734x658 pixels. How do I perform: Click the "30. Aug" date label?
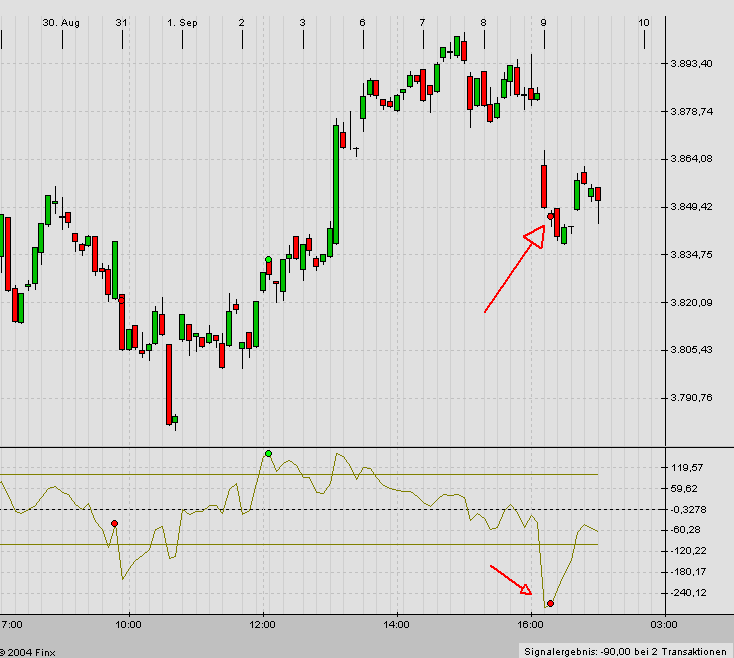[x=61, y=21]
